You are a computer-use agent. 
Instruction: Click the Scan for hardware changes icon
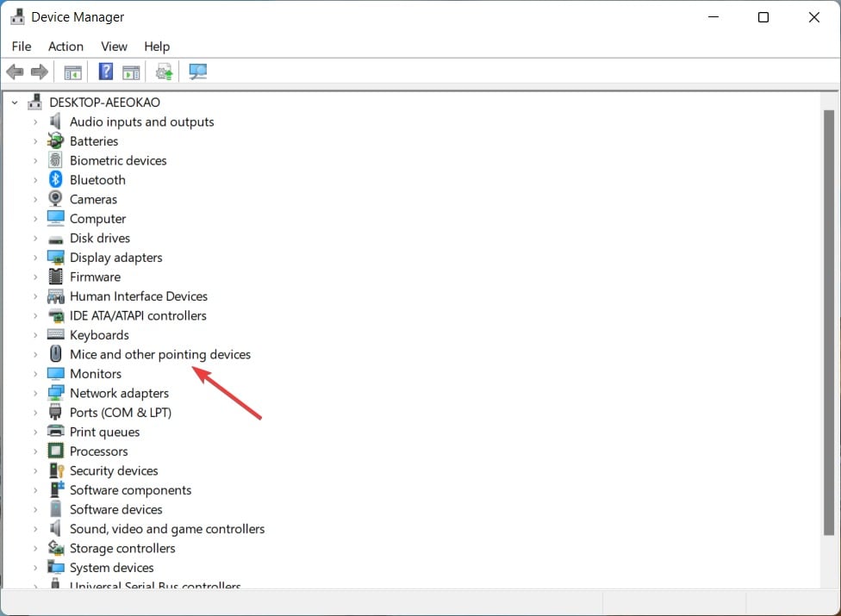(x=198, y=72)
